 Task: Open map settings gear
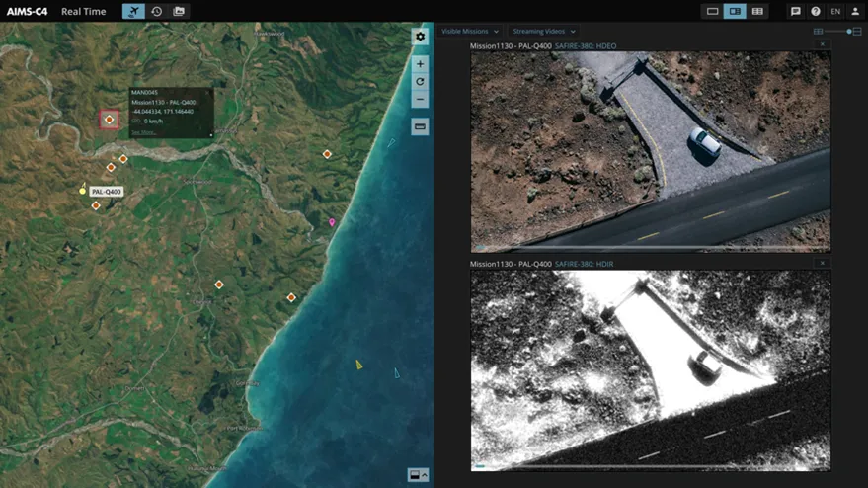(420, 37)
